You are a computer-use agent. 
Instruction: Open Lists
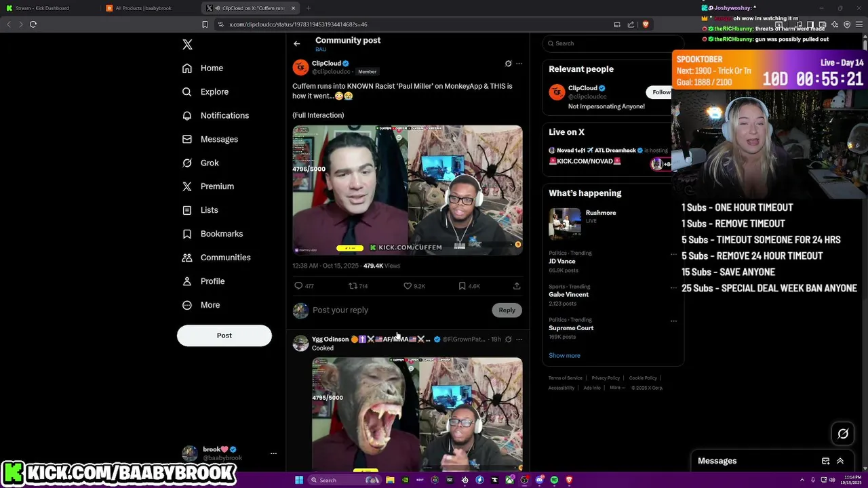[x=200, y=210]
